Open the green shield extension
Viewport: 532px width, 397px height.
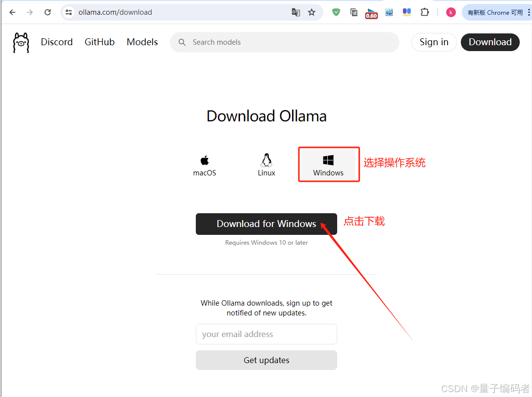coord(336,13)
